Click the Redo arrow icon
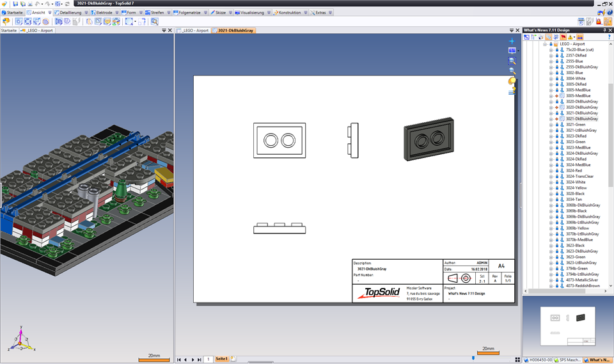The width and height of the screenshot is (614, 364). pyautogui.click(x=47, y=4)
